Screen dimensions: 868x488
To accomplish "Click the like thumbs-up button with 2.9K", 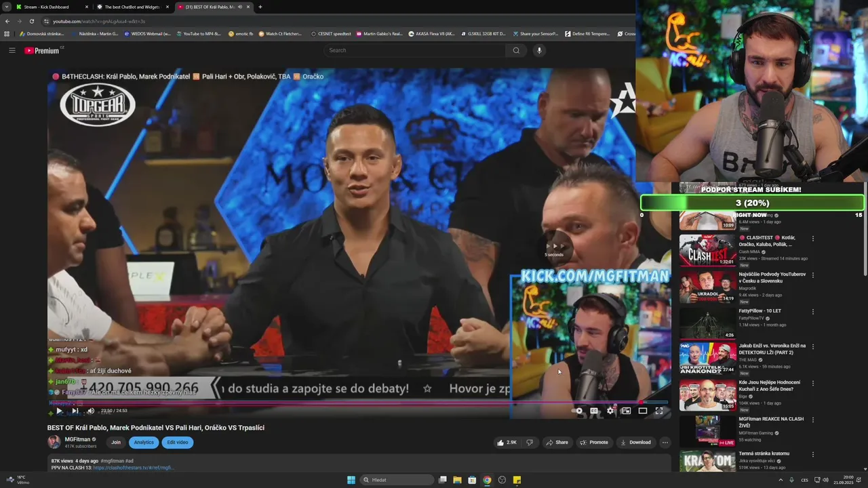I will 507,443.
